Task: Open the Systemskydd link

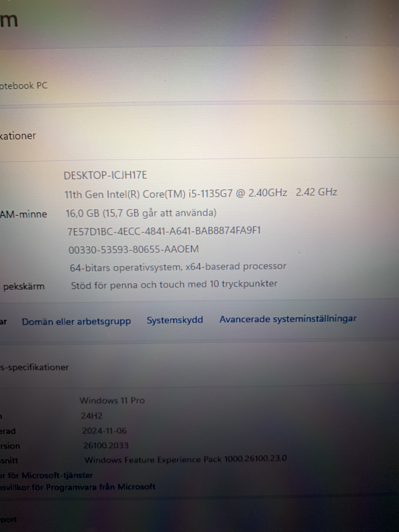Action: [x=175, y=320]
